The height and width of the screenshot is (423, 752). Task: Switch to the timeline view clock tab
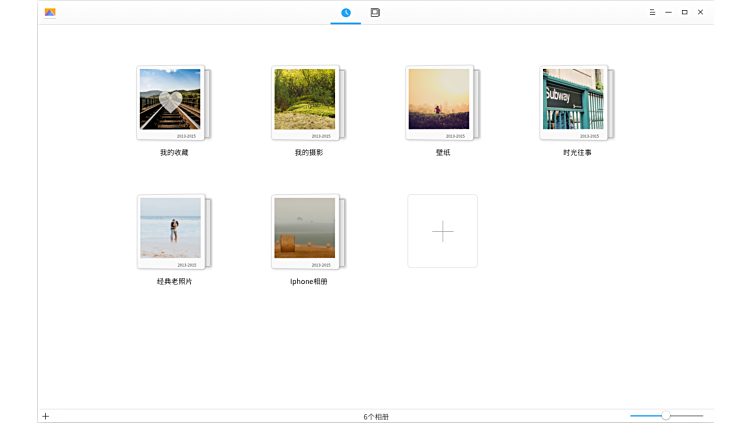[x=346, y=12]
